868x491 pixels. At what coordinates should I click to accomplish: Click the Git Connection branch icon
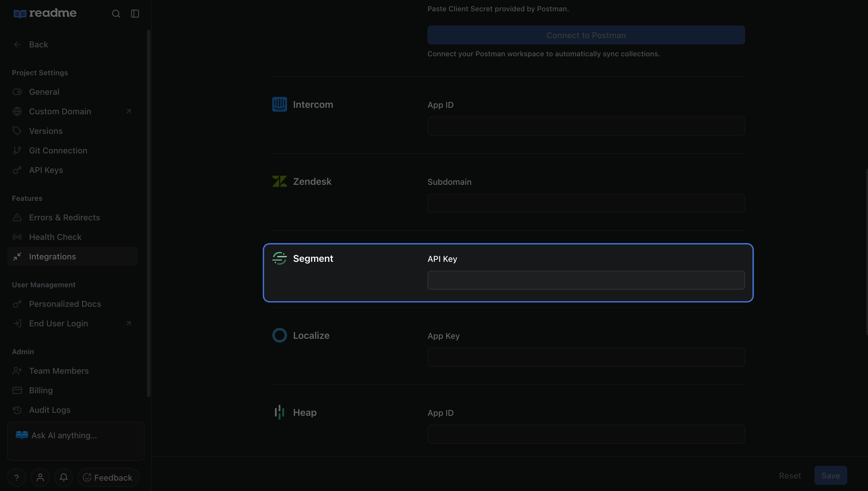(x=17, y=150)
